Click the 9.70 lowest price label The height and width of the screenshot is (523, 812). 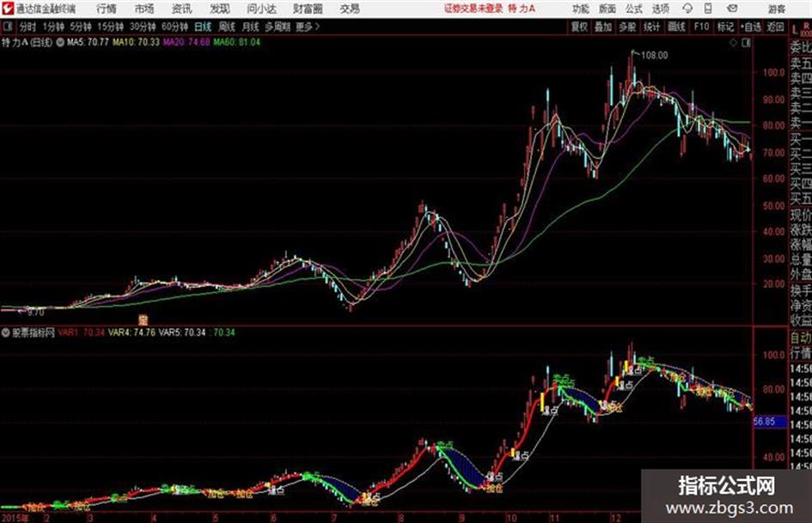click(36, 313)
